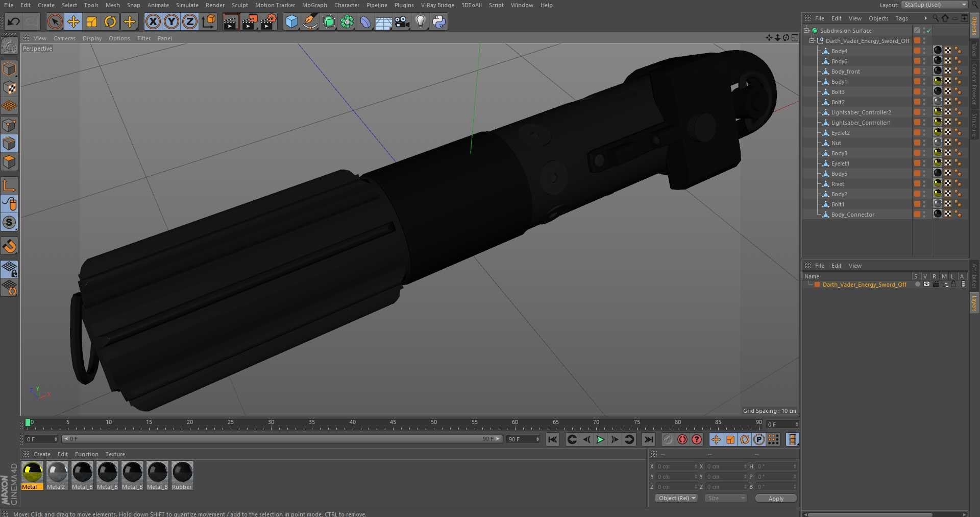This screenshot has width=980, height=517.
Task: Select Body_Connector object
Action: [x=852, y=215]
